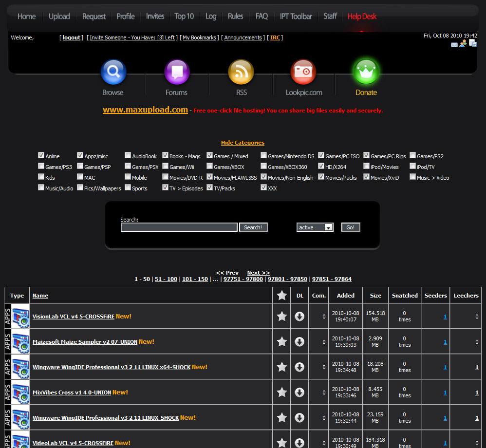Go to Next >> page

(x=259, y=273)
